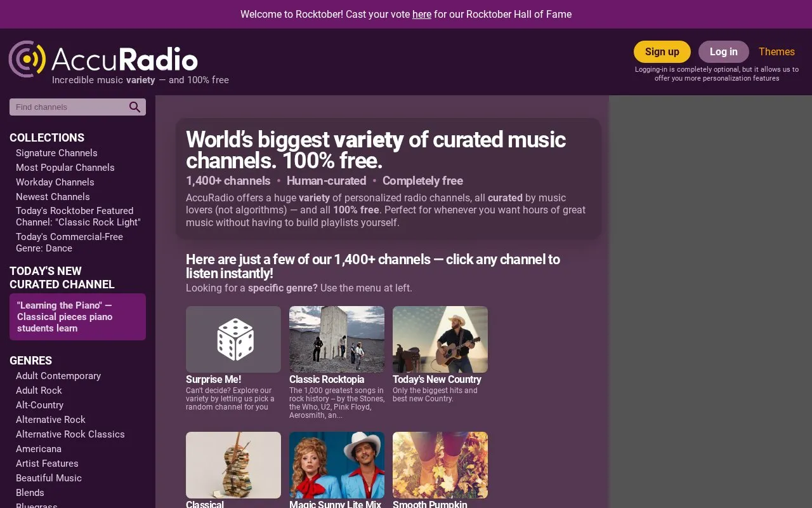Click the COLLECTIONS sidebar heading
Image resolution: width=812 pixels, height=508 pixels.
pos(47,138)
